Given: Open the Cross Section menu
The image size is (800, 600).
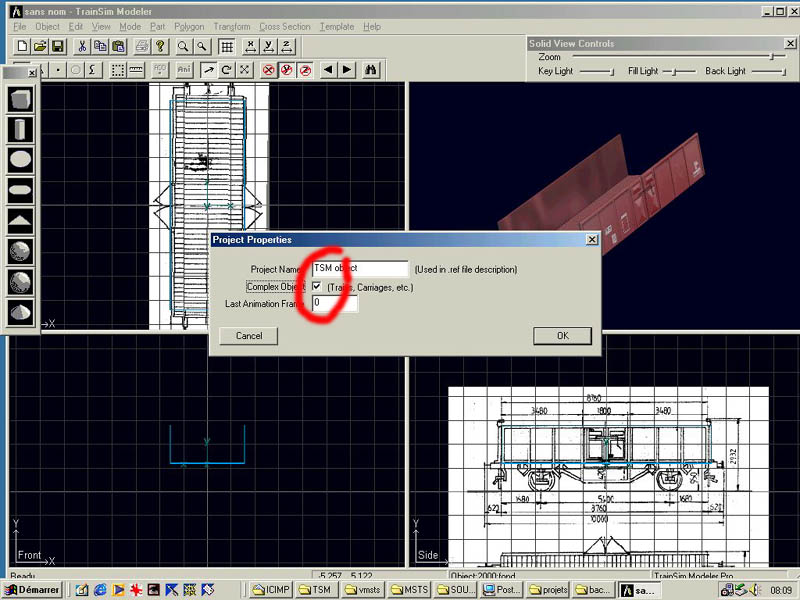Looking at the screenshot, I should pyautogui.click(x=284, y=27).
